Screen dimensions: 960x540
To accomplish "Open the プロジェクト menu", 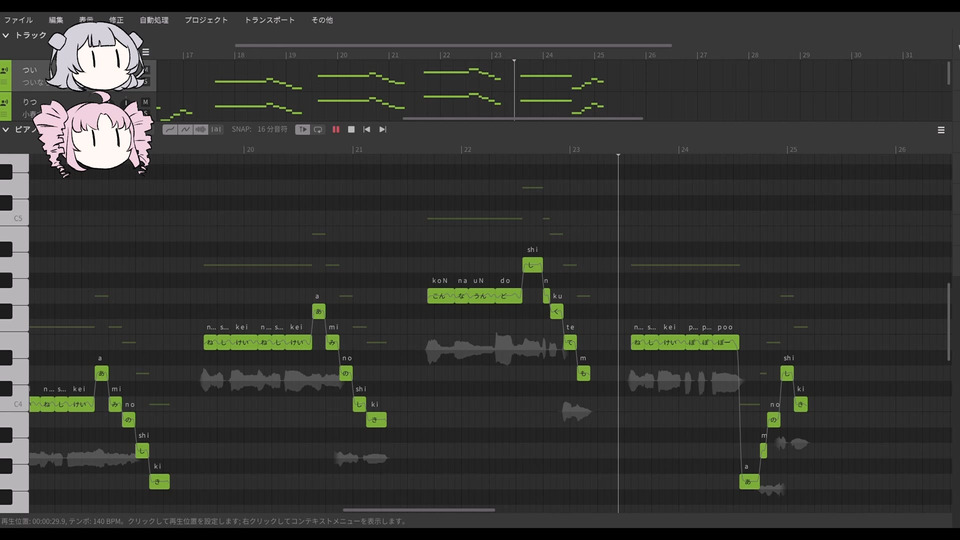I will tap(206, 20).
